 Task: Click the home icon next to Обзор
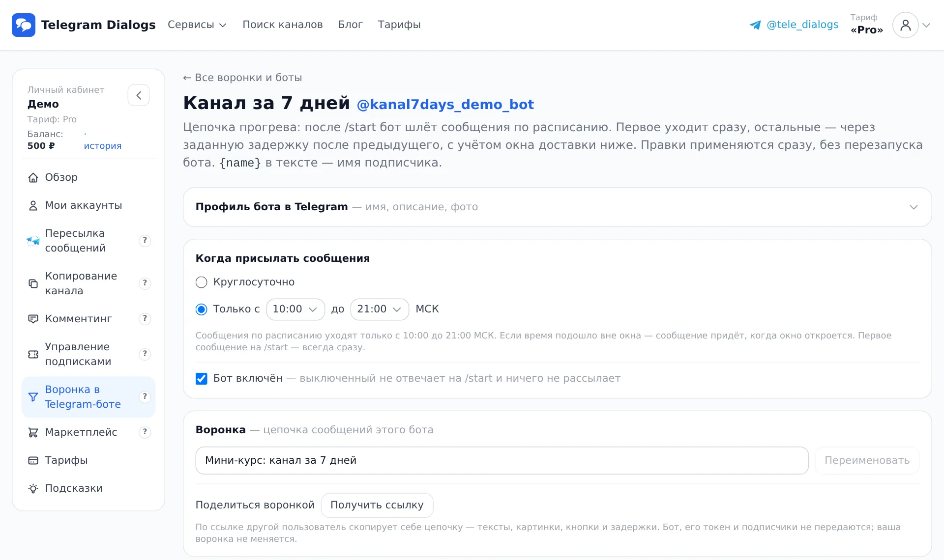[x=33, y=177]
